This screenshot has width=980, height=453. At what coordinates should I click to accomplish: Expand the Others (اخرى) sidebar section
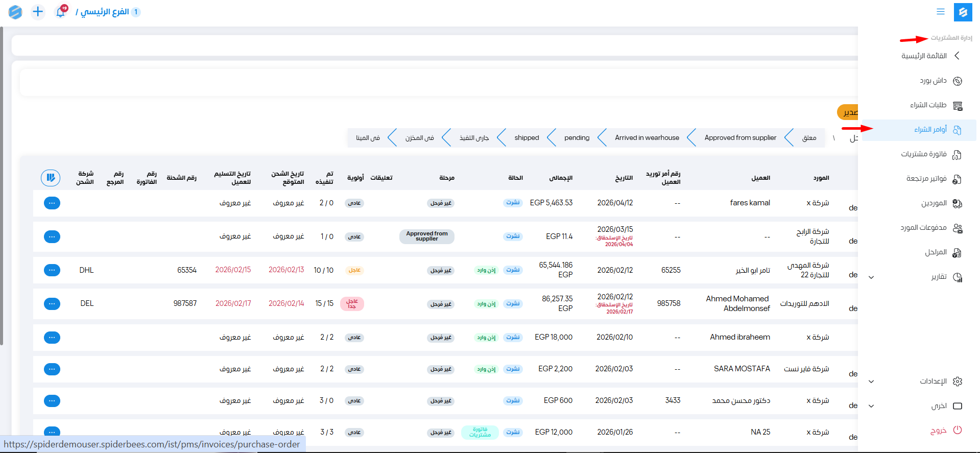[x=871, y=406]
